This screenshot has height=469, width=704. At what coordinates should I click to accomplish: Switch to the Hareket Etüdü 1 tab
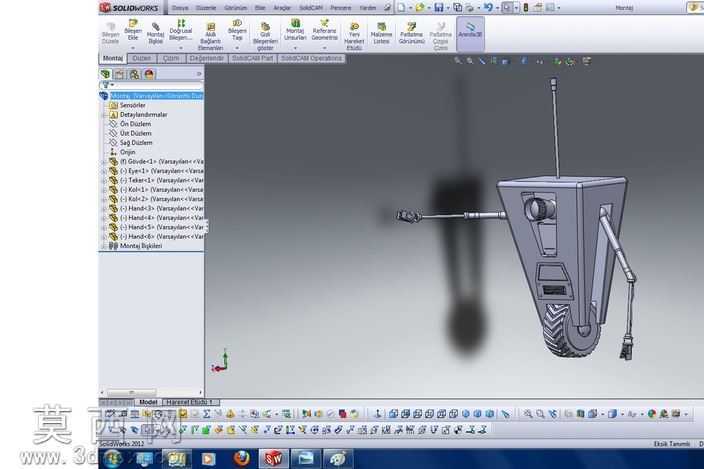pyautogui.click(x=189, y=402)
